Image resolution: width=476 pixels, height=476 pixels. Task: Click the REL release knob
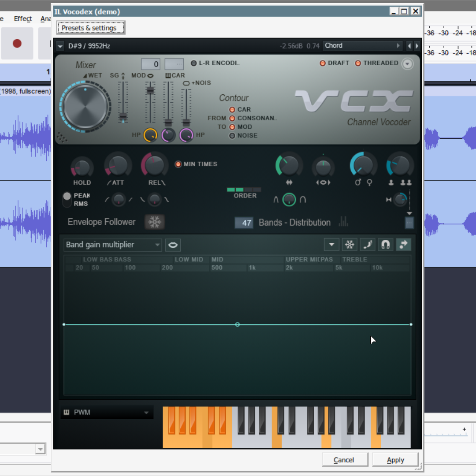(155, 165)
